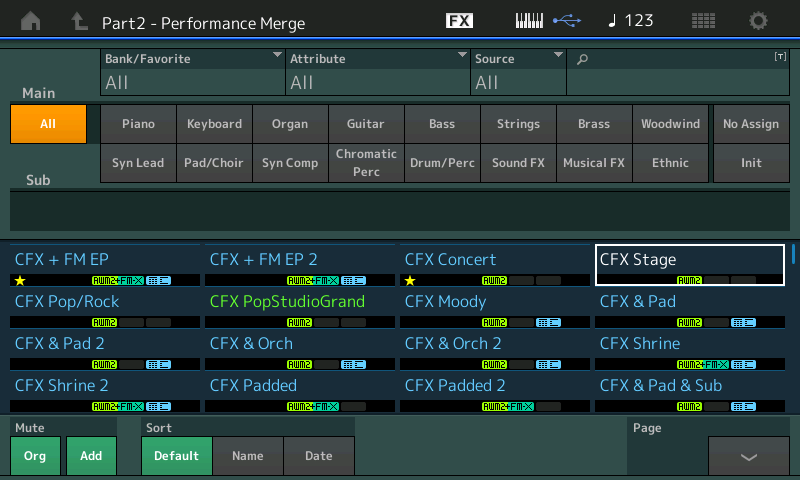
Task: Enable the All main category filter
Action: [48, 124]
